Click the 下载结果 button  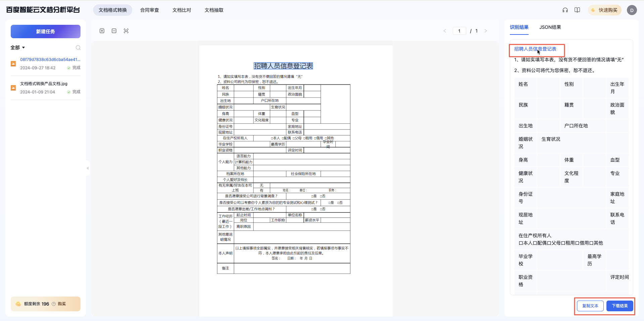click(620, 306)
